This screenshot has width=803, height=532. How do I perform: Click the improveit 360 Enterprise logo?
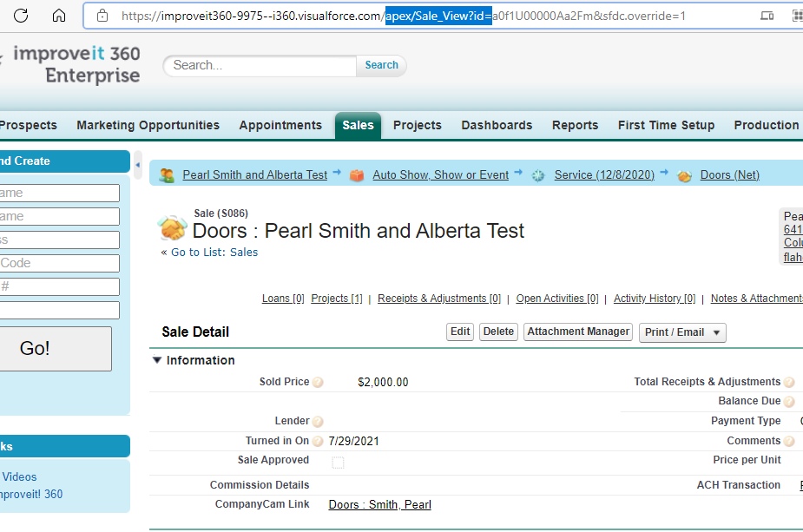click(x=76, y=64)
